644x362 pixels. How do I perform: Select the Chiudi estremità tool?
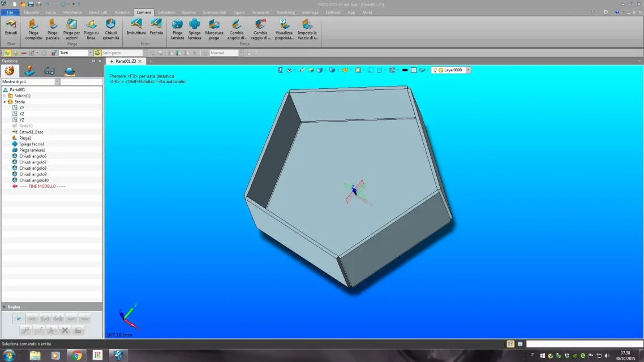110,29
